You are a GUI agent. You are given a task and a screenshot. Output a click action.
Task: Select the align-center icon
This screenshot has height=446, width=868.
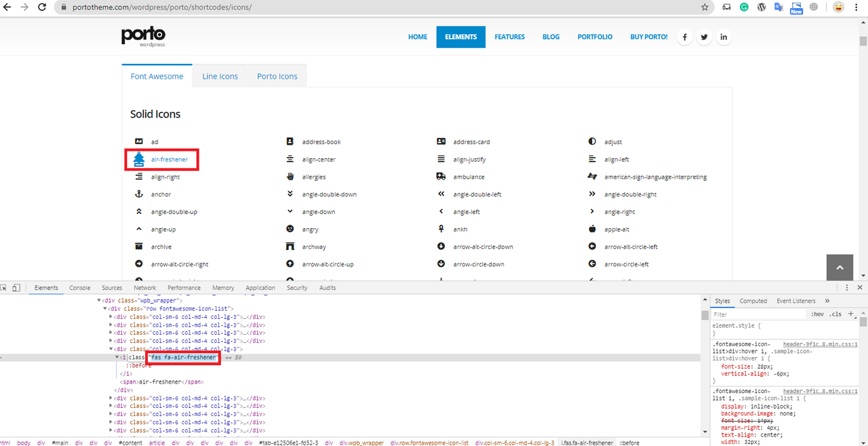290,160
